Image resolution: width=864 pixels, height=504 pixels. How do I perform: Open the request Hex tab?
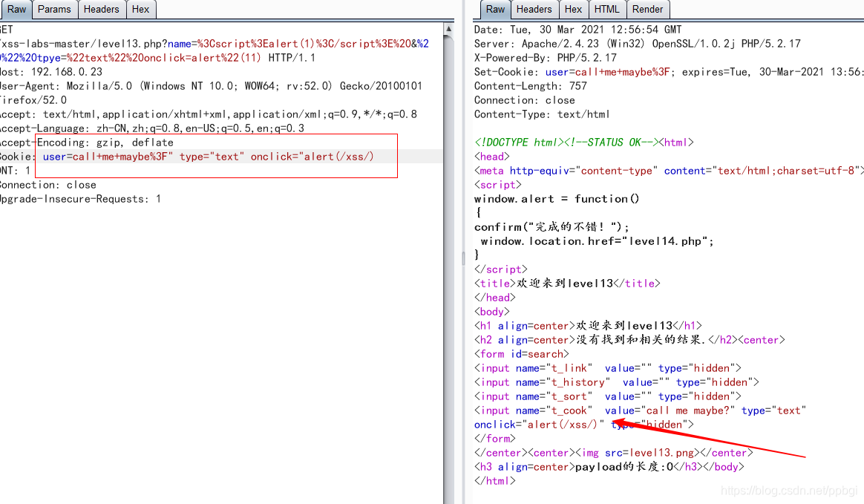click(140, 10)
